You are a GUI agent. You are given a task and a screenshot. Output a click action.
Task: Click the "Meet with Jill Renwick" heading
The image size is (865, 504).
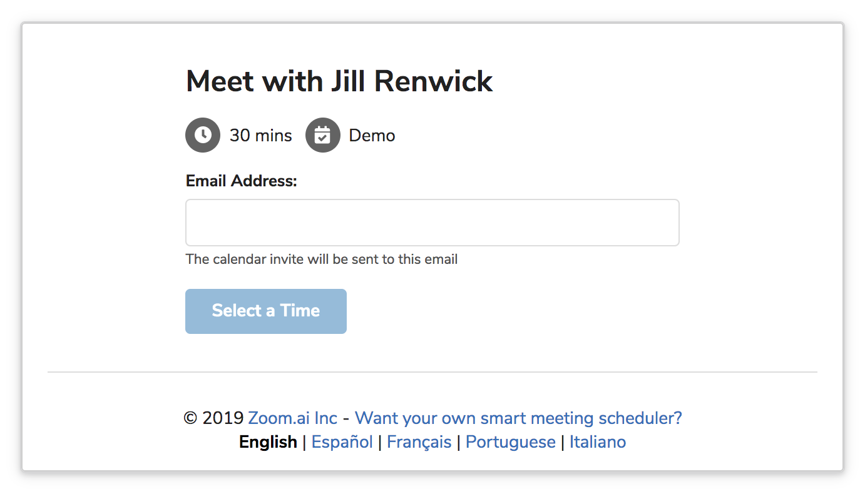pyautogui.click(x=340, y=81)
